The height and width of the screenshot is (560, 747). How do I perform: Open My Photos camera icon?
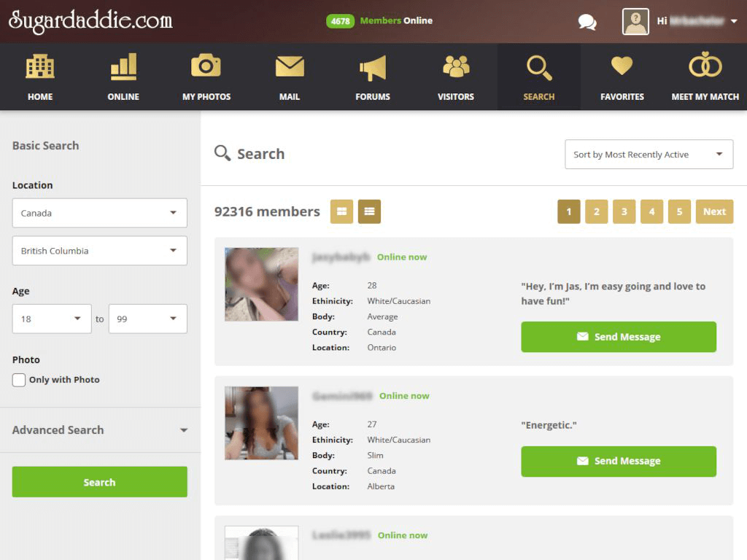point(206,67)
